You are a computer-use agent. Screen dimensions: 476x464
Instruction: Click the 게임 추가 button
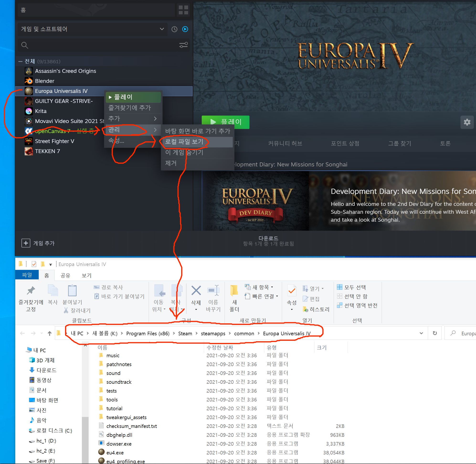[38, 243]
